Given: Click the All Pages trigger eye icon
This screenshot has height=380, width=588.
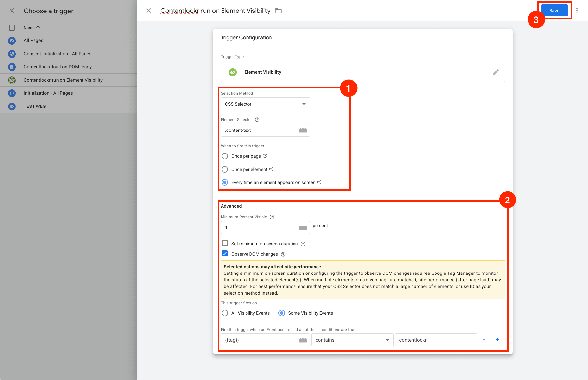Looking at the screenshot, I should [12, 40].
